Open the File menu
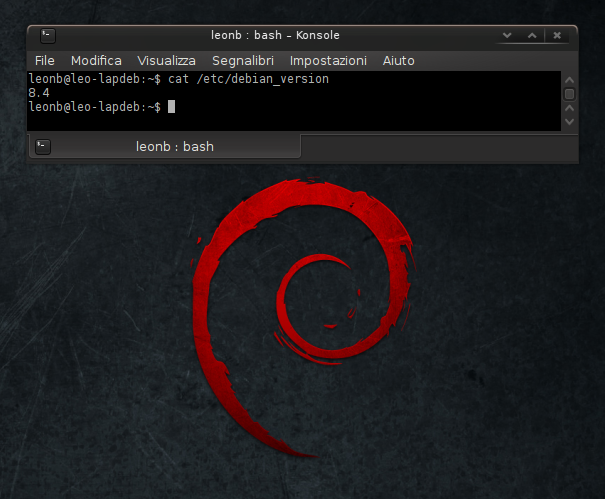Viewport: 605px width, 499px height. pyautogui.click(x=44, y=61)
